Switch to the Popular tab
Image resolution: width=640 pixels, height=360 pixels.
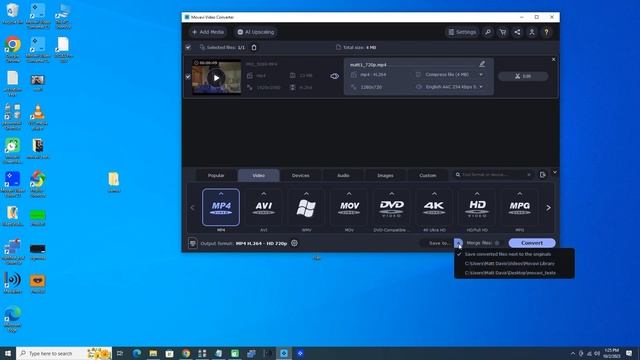coord(216,175)
